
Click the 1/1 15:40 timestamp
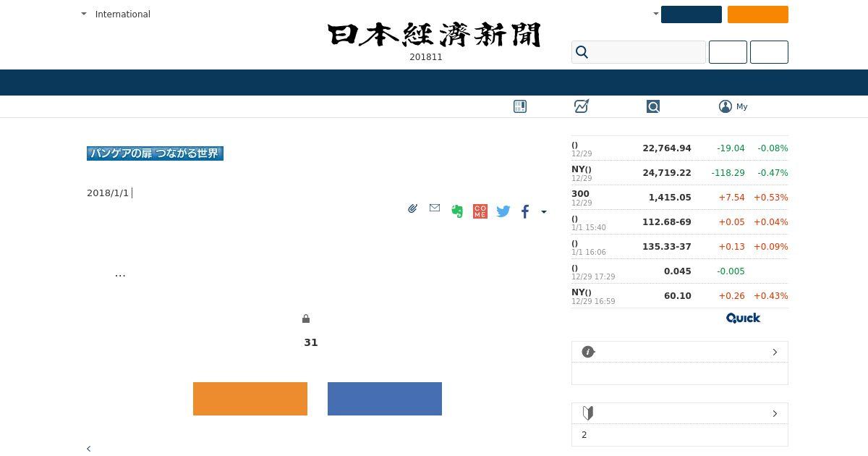(x=589, y=228)
